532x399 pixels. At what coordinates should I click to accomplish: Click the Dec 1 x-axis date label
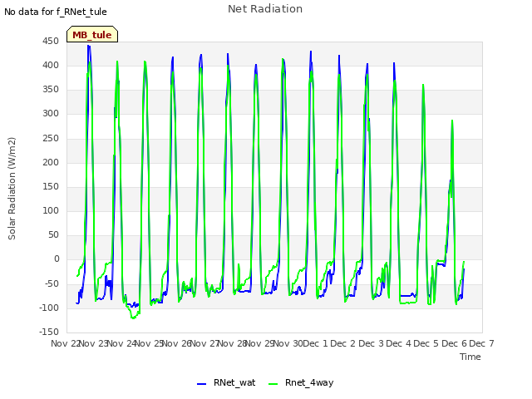tap(315, 343)
